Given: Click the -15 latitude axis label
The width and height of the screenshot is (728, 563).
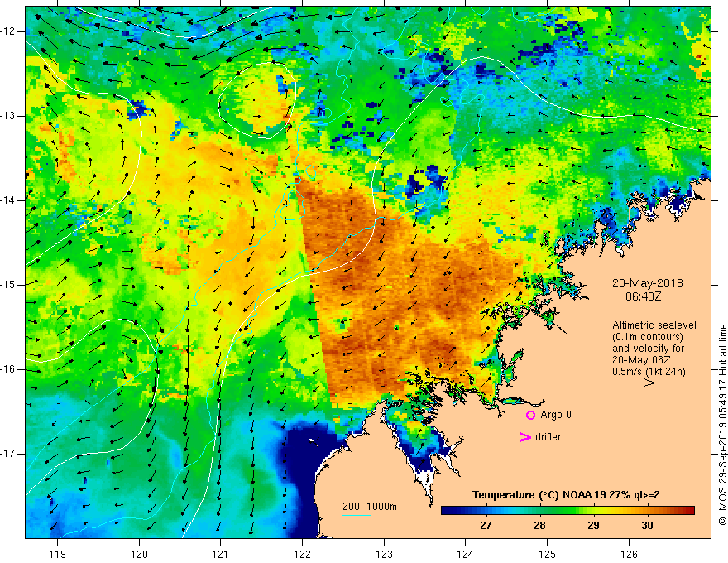Looking at the screenshot, I should tap(8, 285).
